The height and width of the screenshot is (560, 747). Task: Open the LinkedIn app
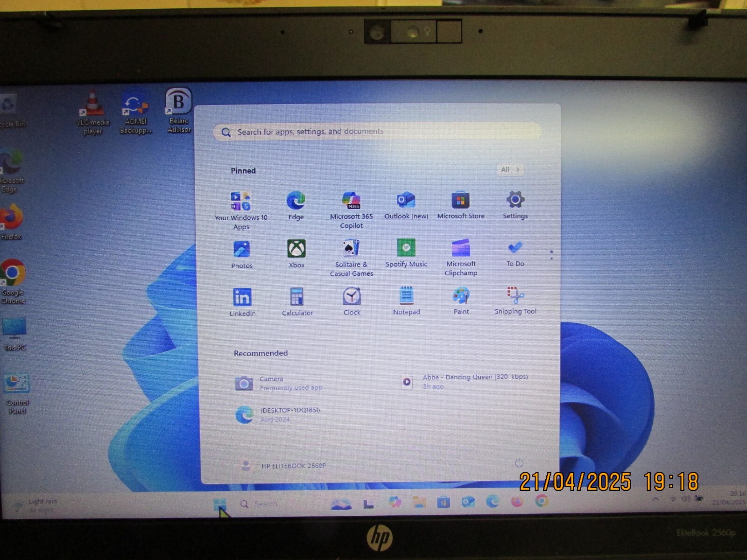click(242, 302)
